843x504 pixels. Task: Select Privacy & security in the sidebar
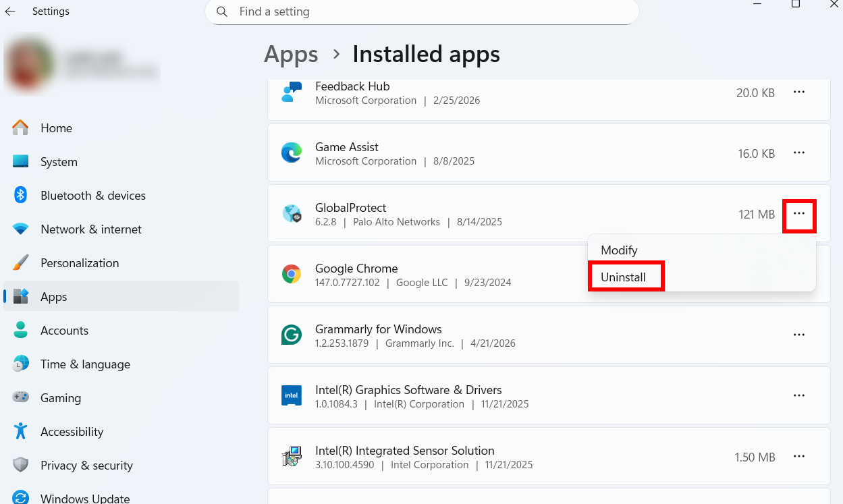tap(87, 465)
